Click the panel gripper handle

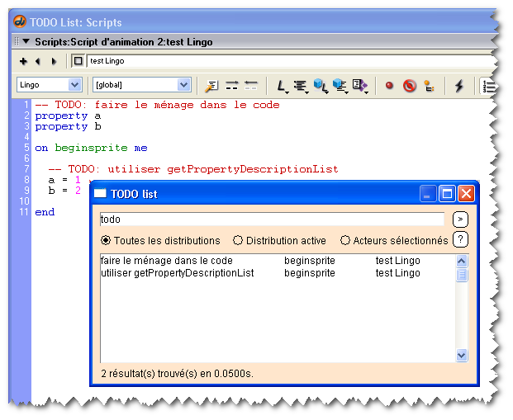tap(17, 41)
